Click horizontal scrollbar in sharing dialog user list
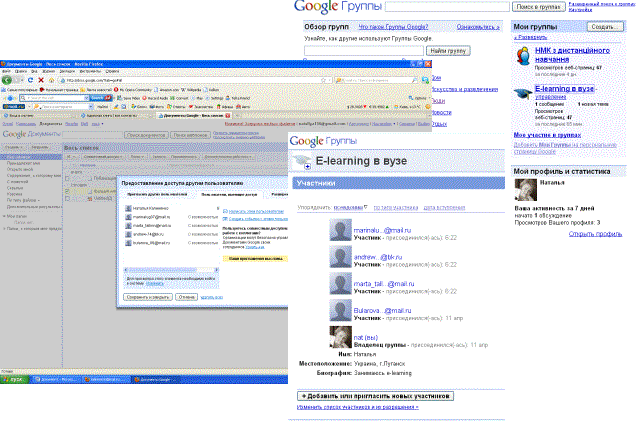 click(171, 270)
